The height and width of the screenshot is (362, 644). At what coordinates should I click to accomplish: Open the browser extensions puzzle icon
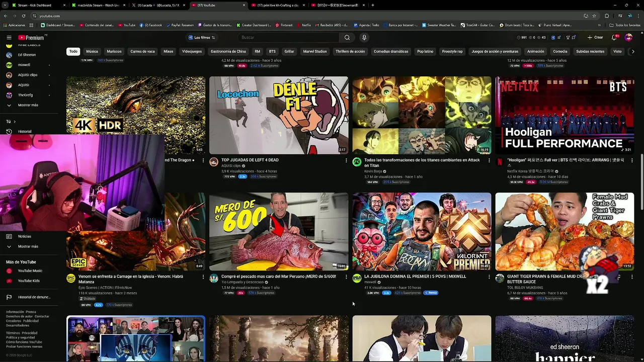pos(607,16)
